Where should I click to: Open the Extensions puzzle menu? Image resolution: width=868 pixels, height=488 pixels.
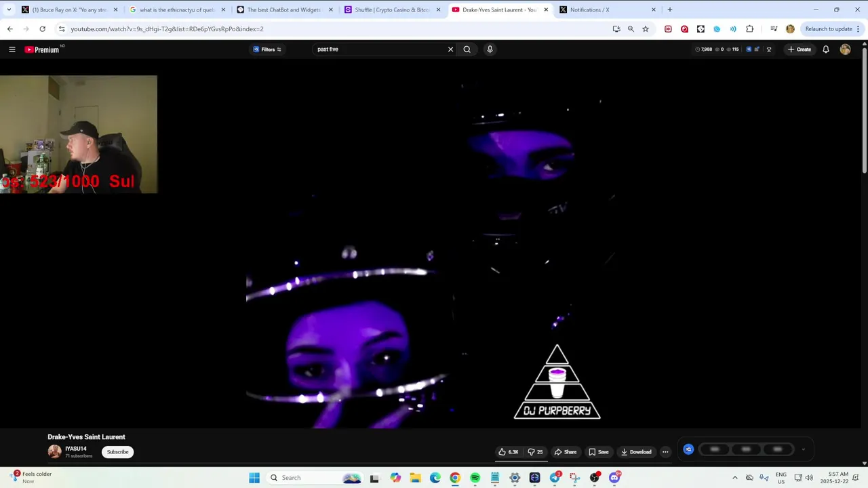click(749, 29)
